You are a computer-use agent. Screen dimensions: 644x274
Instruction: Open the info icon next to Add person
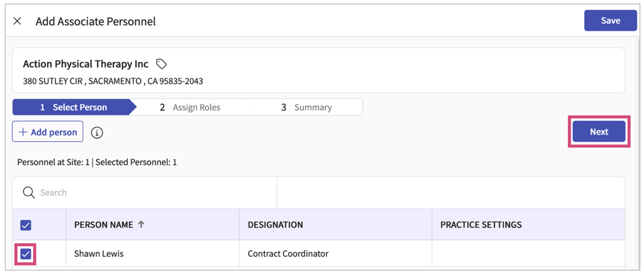pyautogui.click(x=97, y=133)
